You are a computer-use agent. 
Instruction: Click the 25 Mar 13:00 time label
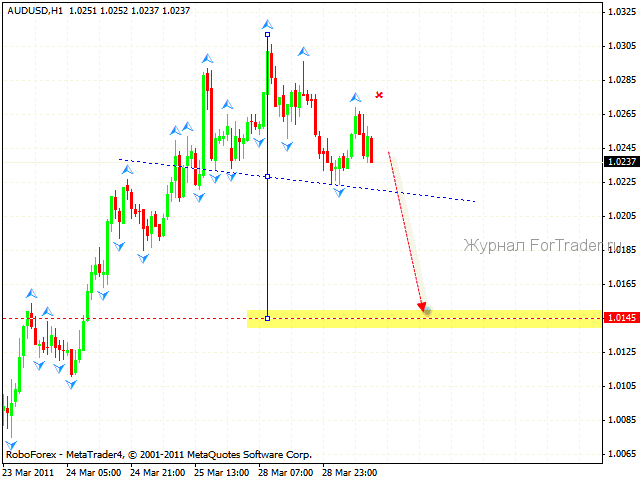point(222,473)
